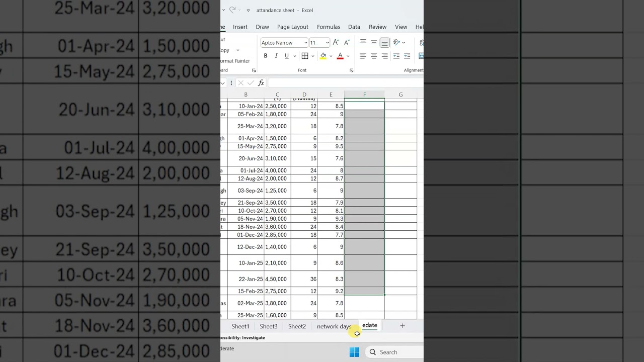The height and width of the screenshot is (362, 644).
Task: Switch to Sheet3 tab
Action: coord(269,326)
